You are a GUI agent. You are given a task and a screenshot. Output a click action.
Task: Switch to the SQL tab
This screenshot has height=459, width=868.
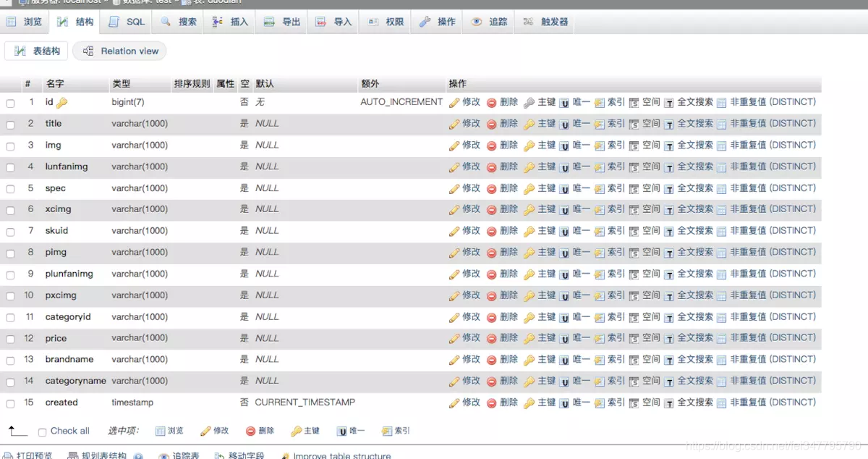coord(127,22)
